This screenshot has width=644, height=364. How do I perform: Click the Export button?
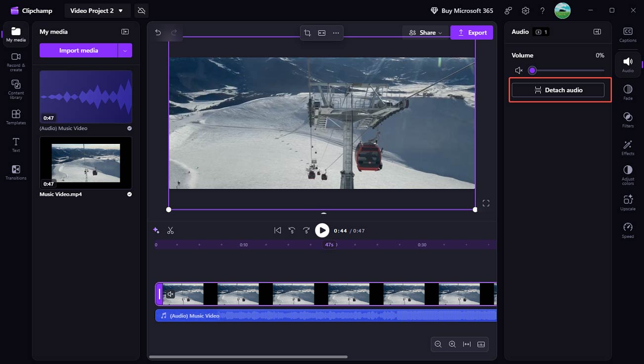click(472, 33)
